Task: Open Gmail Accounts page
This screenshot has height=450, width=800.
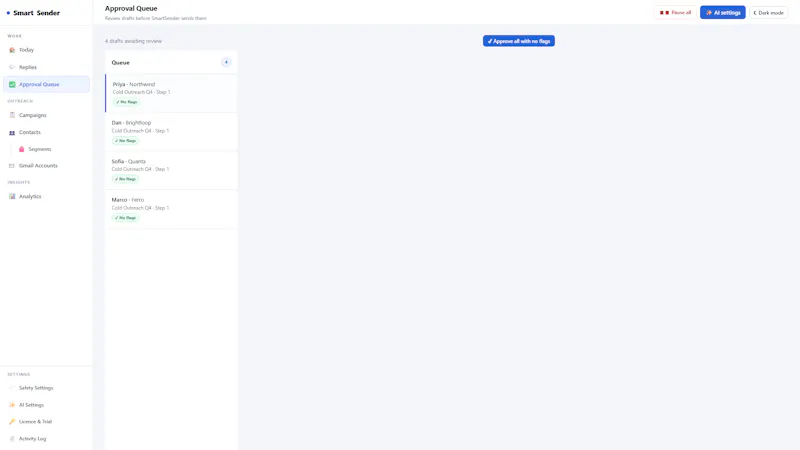Action: (x=46, y=166)
